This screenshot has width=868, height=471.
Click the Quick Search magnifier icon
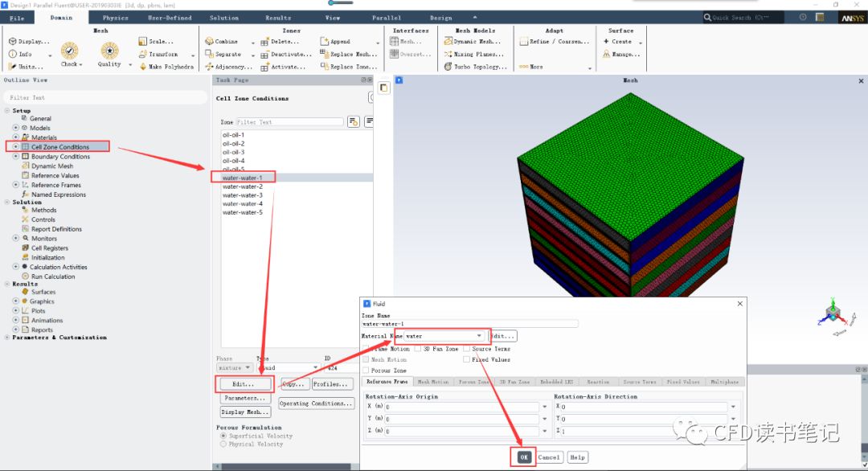(707, 18)
